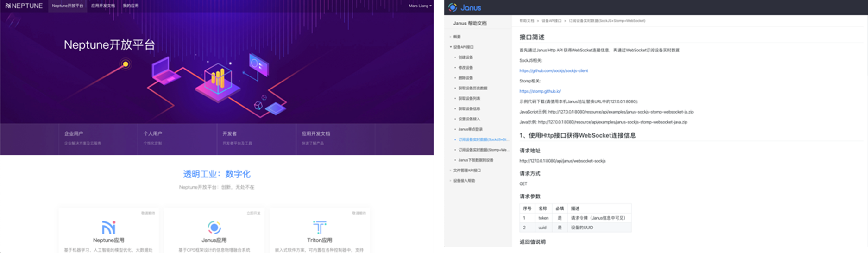Select Janus单点登录 in the sidebar
This screenshot has height=253, width=868.
point(470,129)
